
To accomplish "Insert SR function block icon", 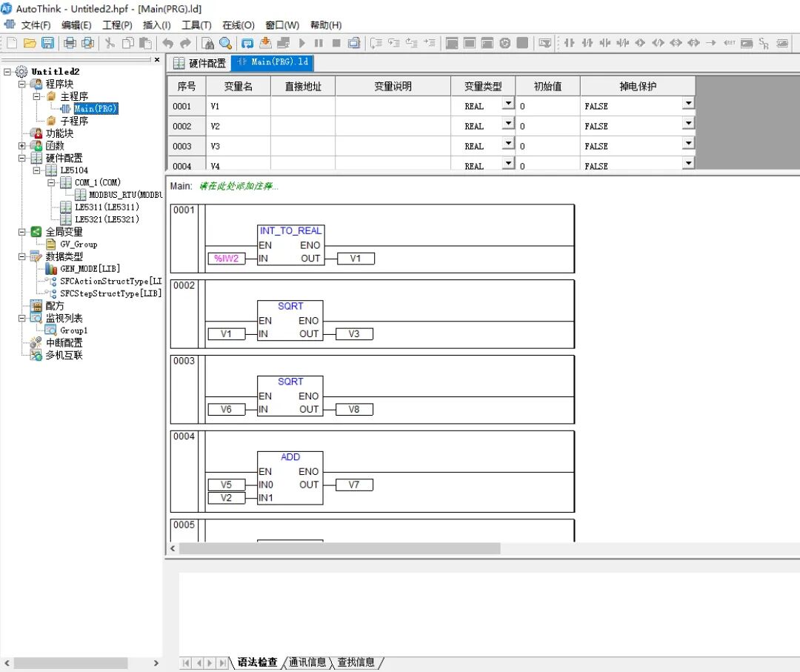I will click(x=764, y=44).
